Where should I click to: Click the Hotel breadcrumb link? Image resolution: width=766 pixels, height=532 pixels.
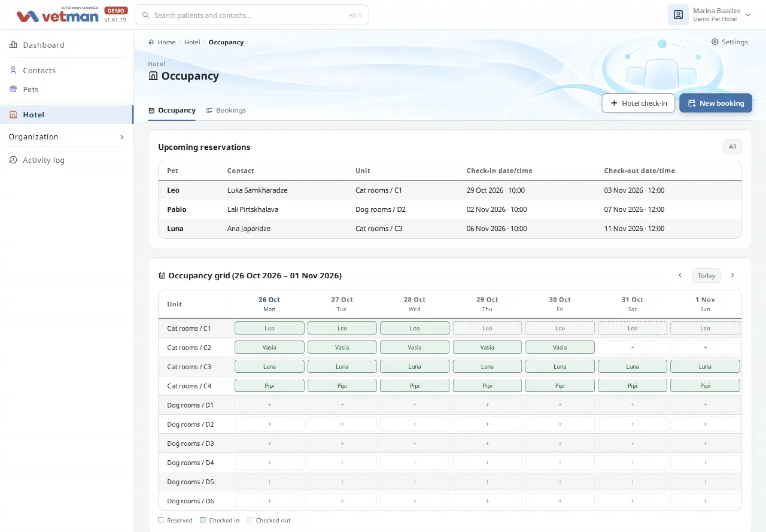192,42
